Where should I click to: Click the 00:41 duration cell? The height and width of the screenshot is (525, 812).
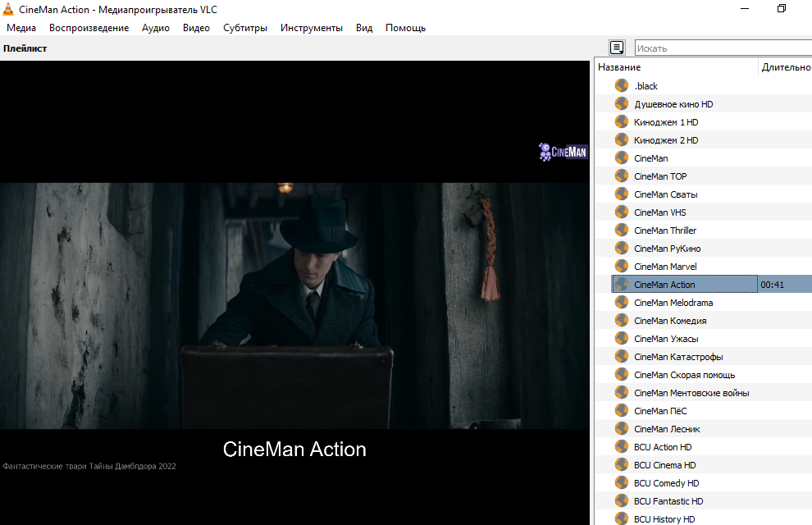point(772,285)
